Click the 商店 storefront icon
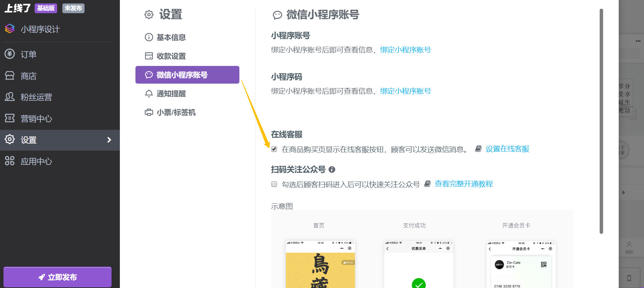This screenshot has width=644, height=288. tap(10, 76)
